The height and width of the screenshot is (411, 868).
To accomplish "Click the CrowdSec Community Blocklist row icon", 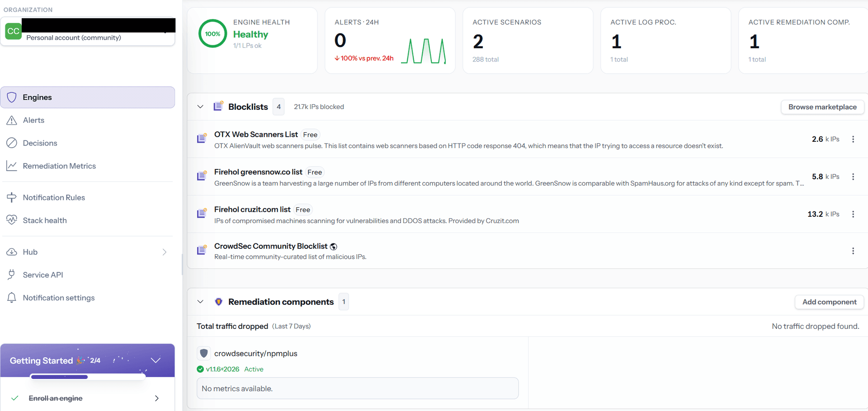I will [x=202, y=250].
